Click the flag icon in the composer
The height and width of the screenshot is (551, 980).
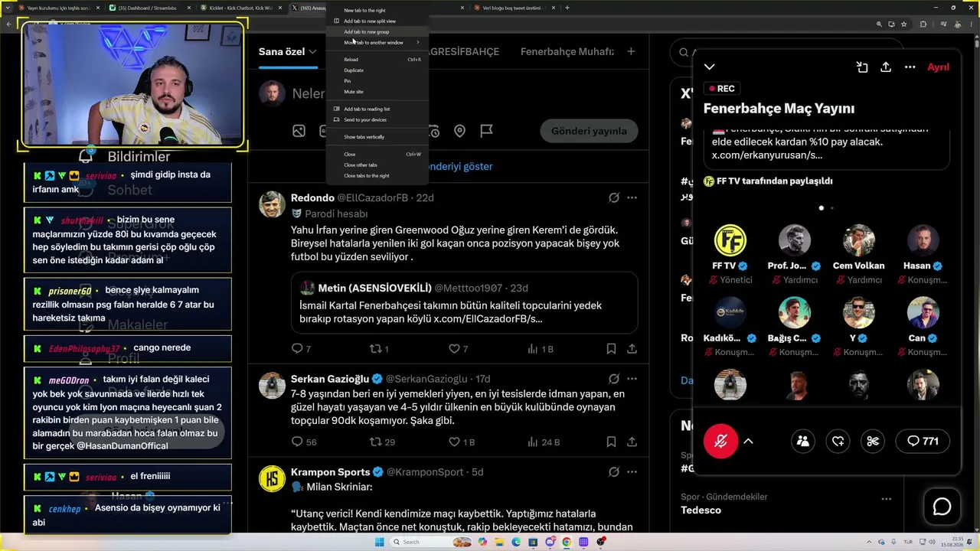(486, 131)
